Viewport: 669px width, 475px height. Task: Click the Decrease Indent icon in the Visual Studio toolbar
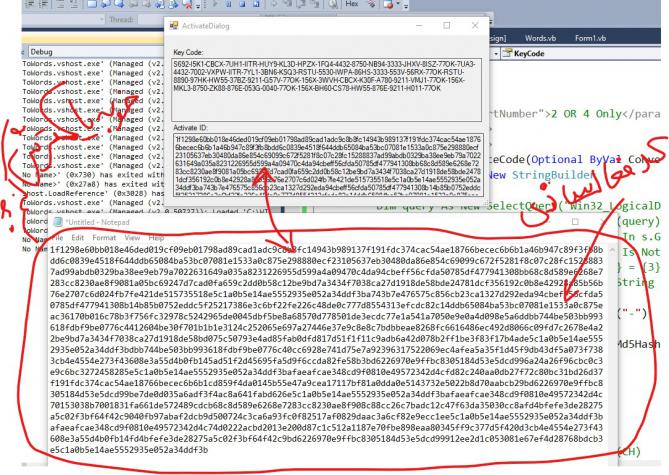pyautogui.click(x=29, y=4)
